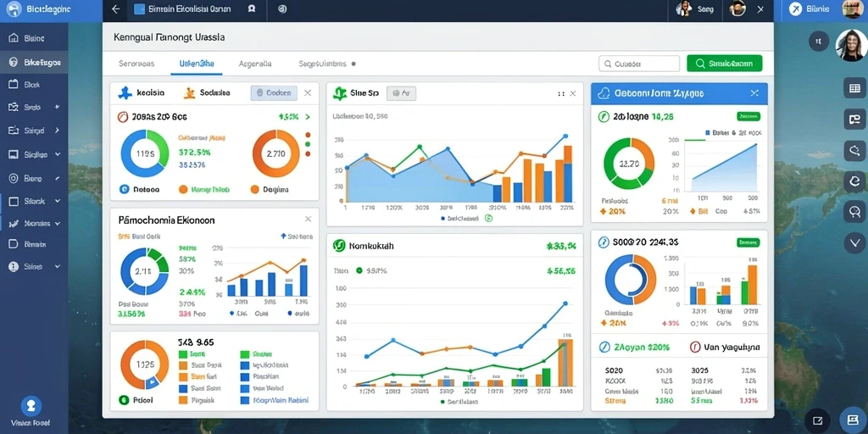Open the chat message icon at bottom right
This screenshot has width=868, height=434.
point(853,419)
